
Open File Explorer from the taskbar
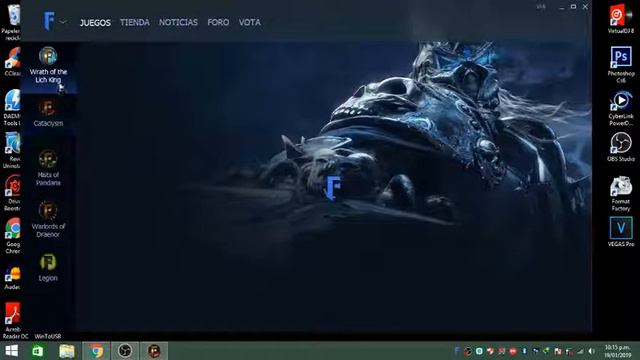coord(67,351)
